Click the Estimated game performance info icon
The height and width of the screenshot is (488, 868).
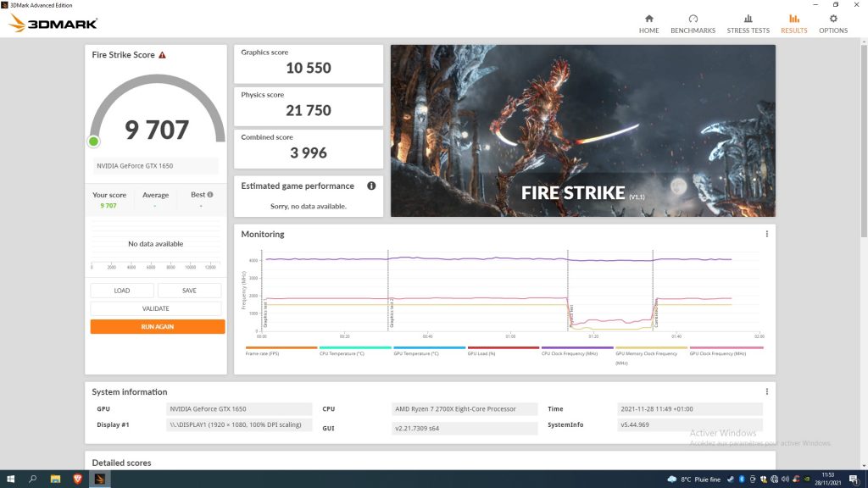pos(371,186)
